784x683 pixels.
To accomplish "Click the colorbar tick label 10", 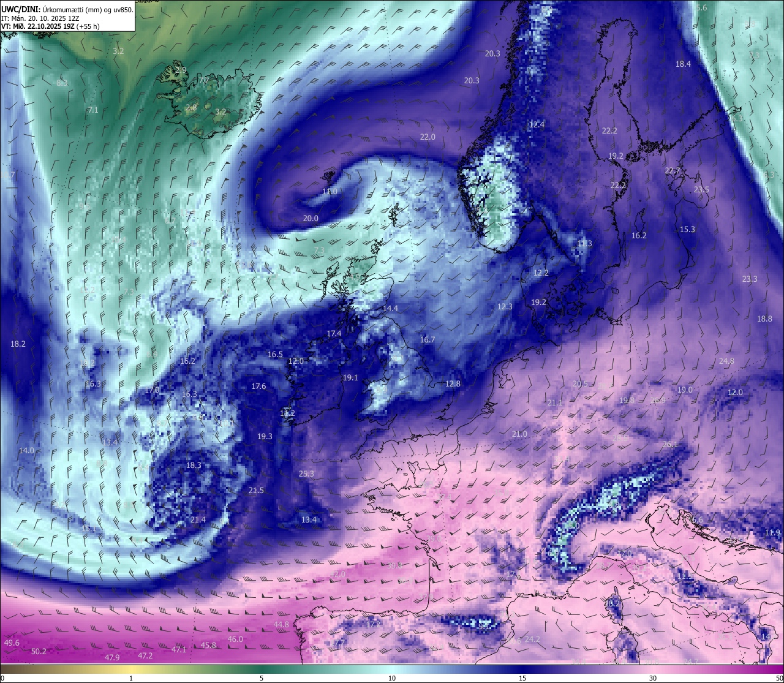I will coord(391,678).
